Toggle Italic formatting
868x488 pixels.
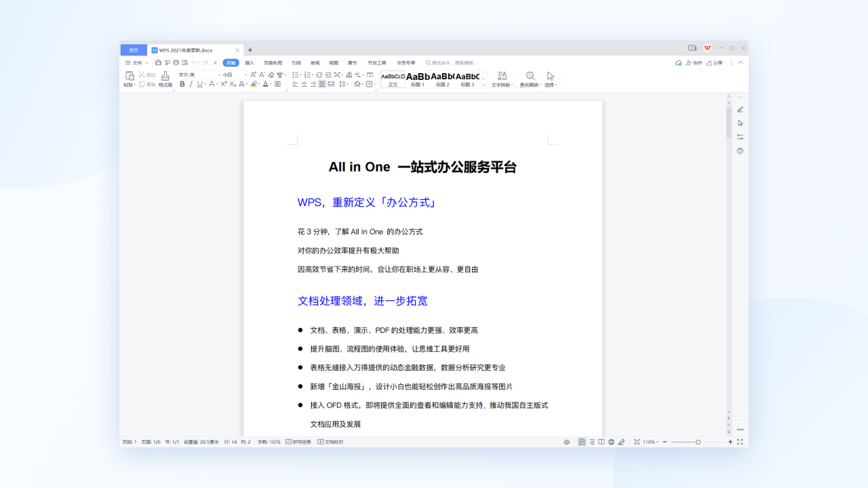(x=191, y=84)
